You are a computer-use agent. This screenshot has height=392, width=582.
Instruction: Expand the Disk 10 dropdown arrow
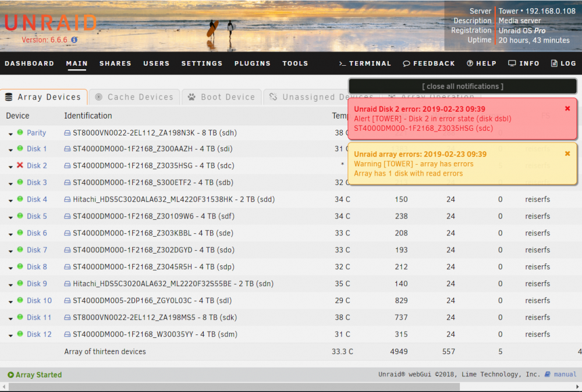[10, 302]
